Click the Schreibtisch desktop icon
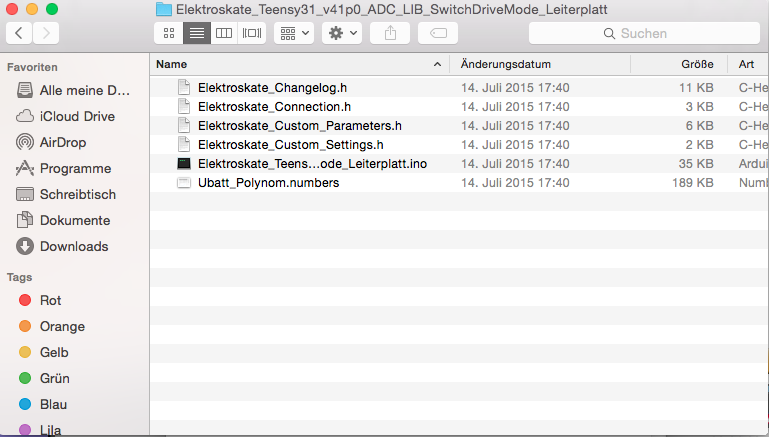Viewport: 769px width, 437px height. (x=25, y=194)
